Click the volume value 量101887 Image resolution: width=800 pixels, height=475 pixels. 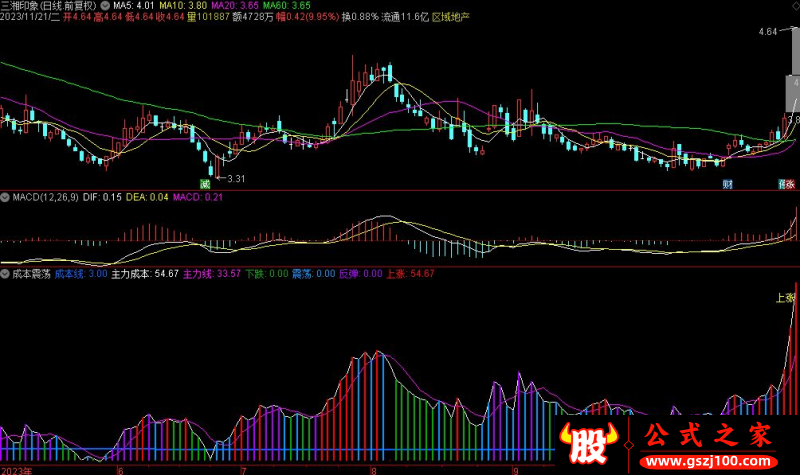click(208, 17)
